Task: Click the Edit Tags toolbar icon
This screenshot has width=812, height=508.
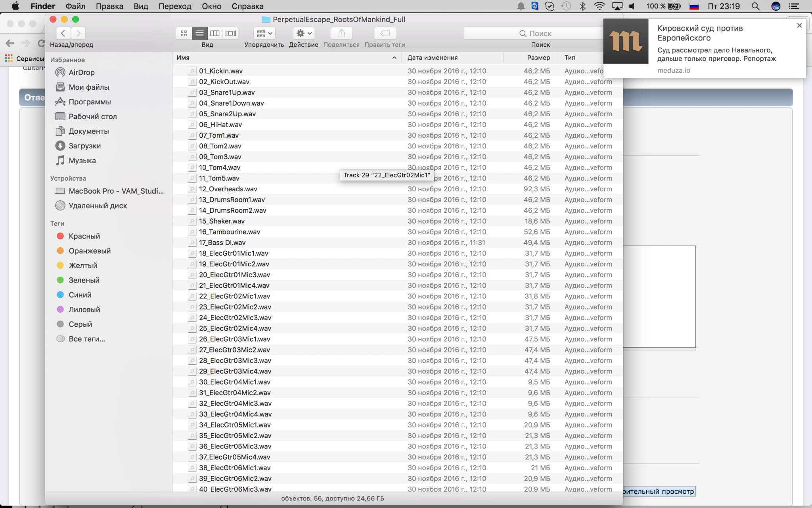Action: 385,33
